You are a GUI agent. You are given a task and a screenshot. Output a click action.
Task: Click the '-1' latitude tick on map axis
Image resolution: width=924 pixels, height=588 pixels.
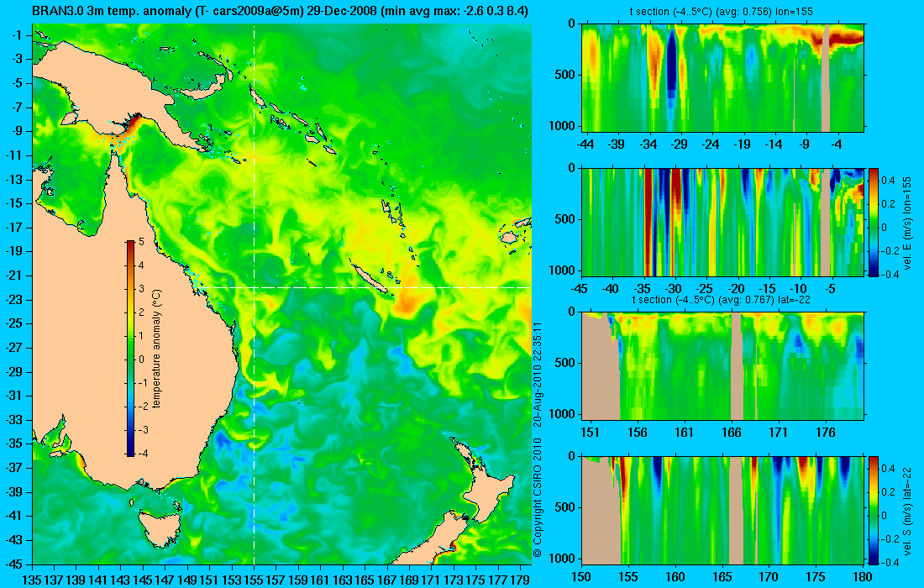coord(18,34)
